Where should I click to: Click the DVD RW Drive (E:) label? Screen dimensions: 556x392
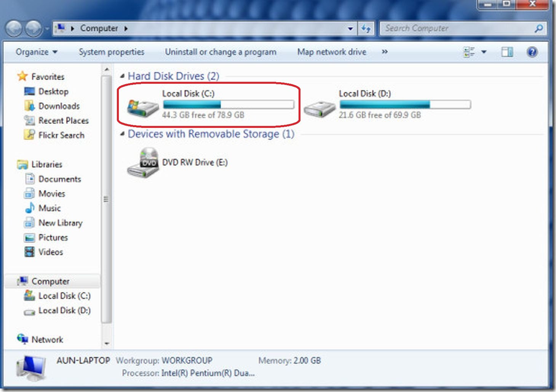click(x=195, y=163)
